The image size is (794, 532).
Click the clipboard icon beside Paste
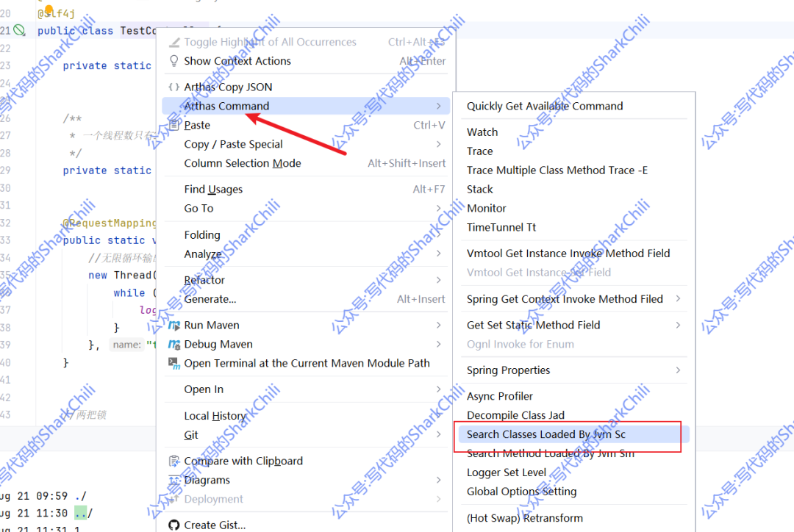pos(174,125)
